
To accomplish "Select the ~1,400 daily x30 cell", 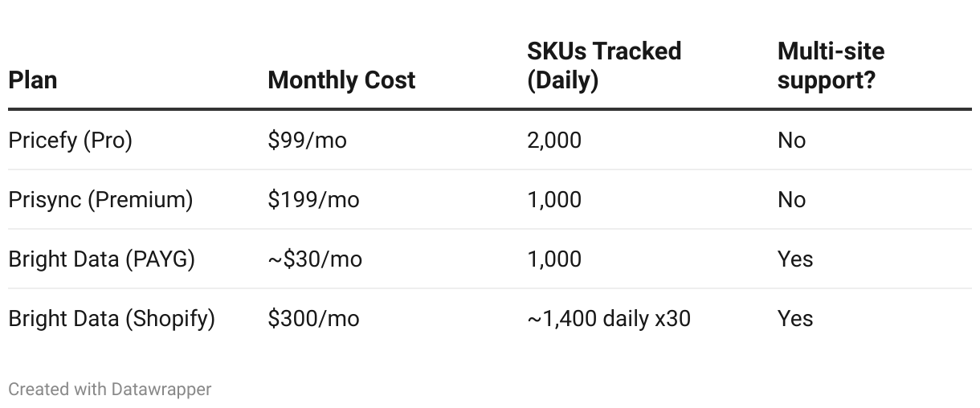I will tap(609, 319).
